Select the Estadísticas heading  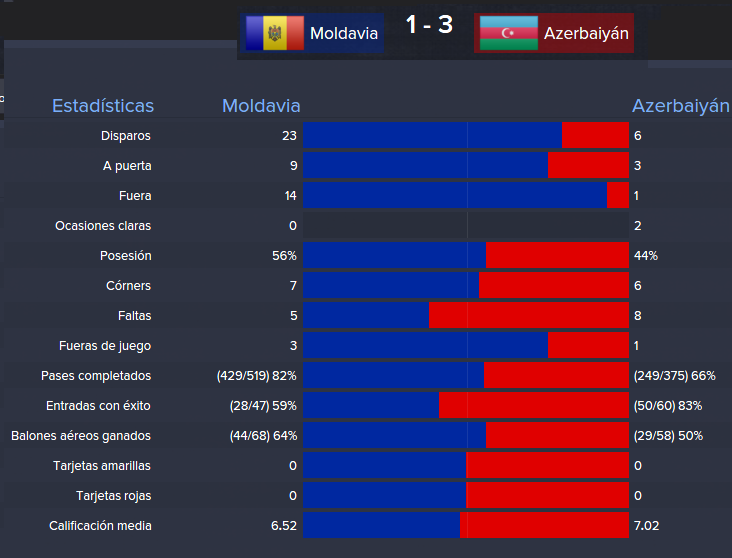click(103, 105)
